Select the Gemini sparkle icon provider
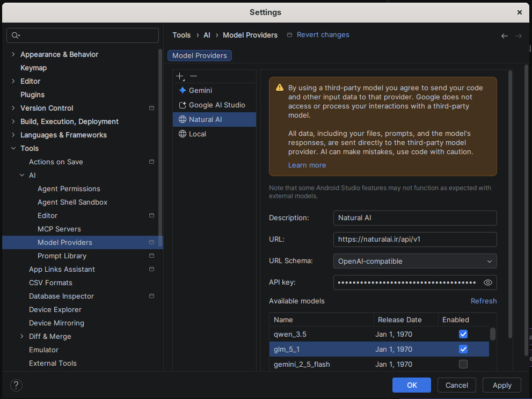532x399 pixels. pos(183,91)
